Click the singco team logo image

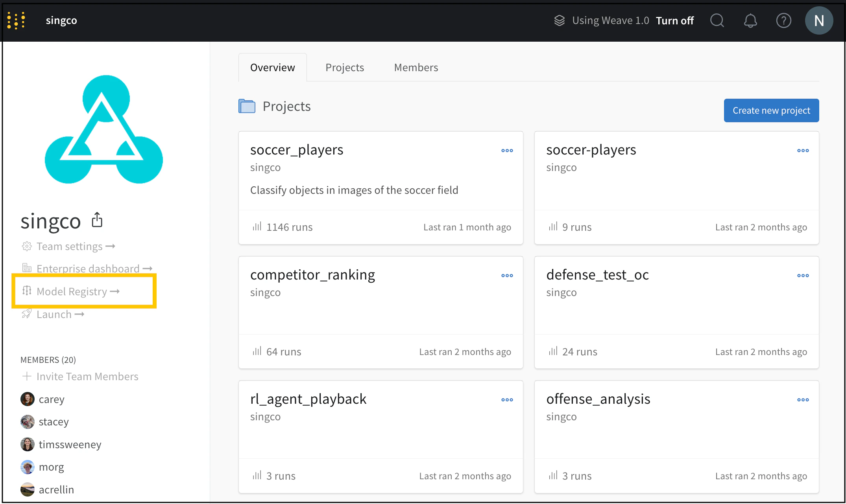104,129
